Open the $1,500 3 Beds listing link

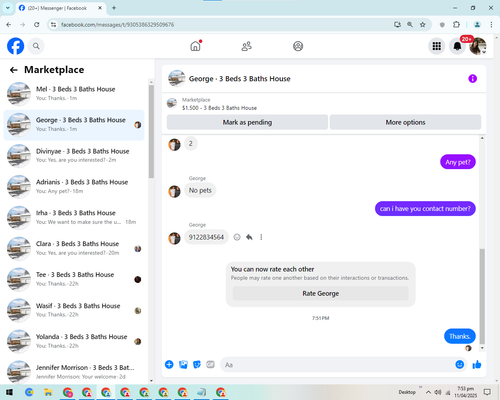click(x=219, y=108)
